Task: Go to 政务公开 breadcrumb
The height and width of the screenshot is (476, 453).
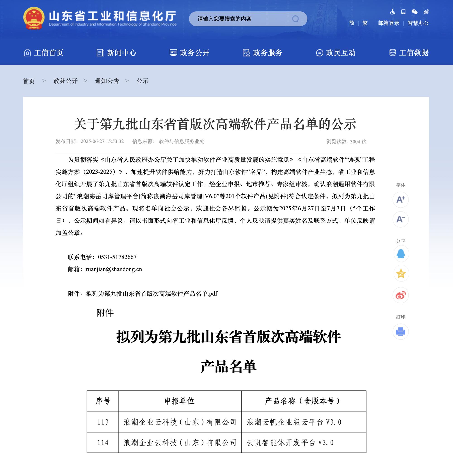Action: [65, 81]
